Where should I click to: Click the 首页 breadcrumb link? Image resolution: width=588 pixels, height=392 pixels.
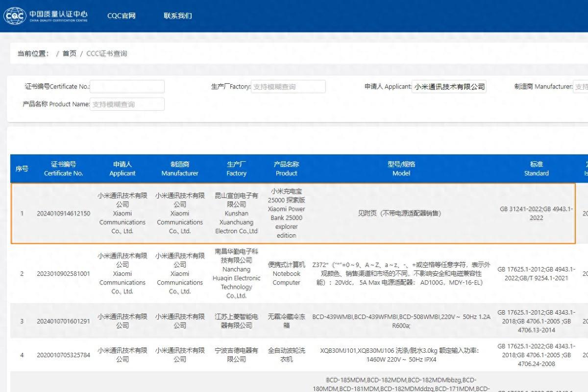pos(69,53)
